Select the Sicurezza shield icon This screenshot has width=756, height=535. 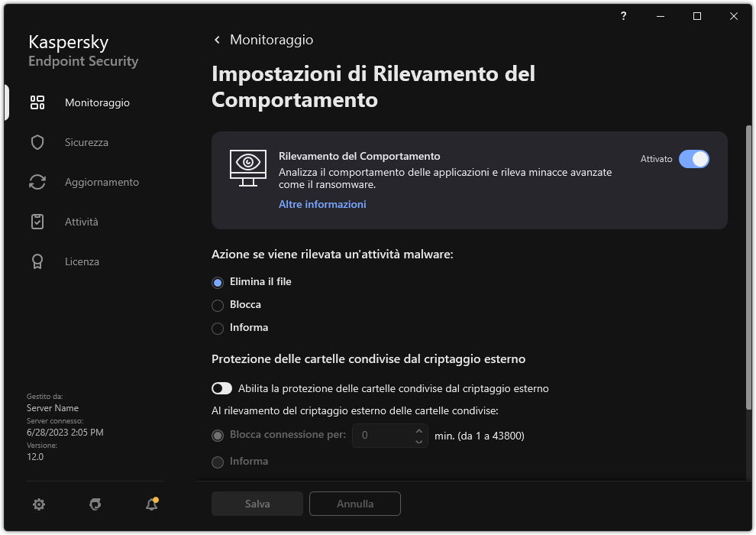(x=37, y=141)
